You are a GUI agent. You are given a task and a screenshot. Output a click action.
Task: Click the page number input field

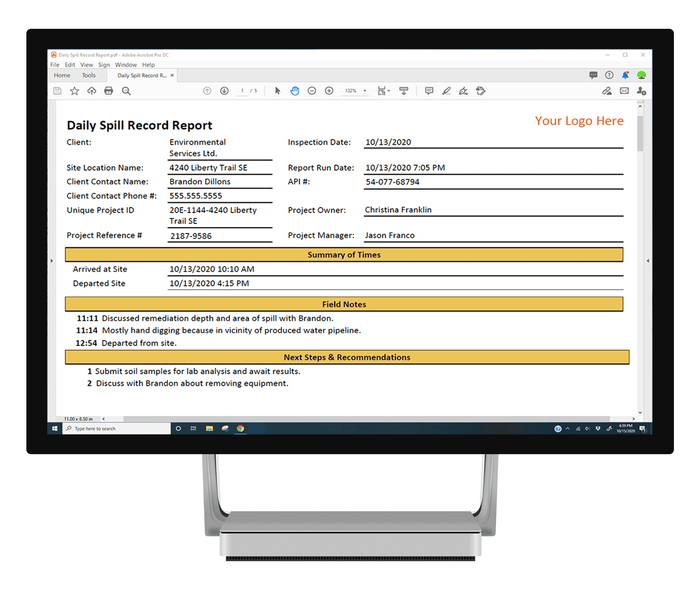coord(242,91)
